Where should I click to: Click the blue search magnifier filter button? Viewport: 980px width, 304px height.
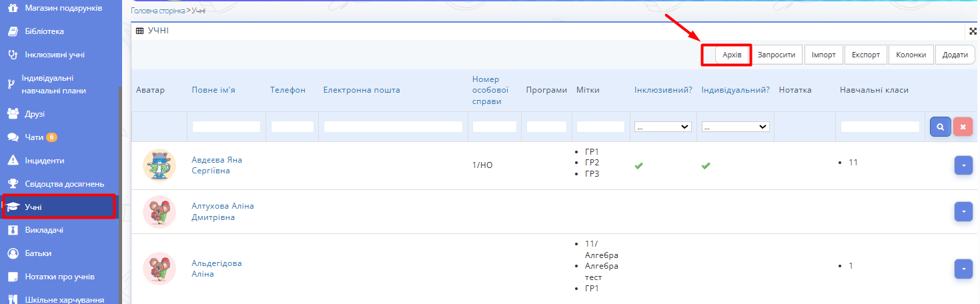click(x=940, y=127)
